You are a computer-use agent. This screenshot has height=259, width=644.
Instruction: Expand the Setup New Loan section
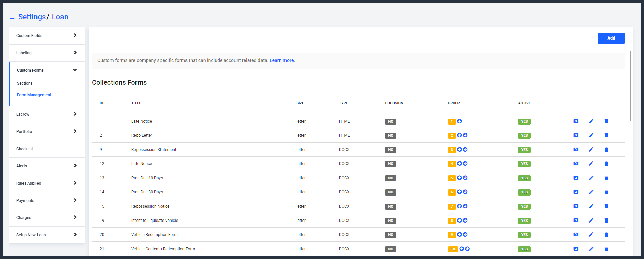[47, 235]
